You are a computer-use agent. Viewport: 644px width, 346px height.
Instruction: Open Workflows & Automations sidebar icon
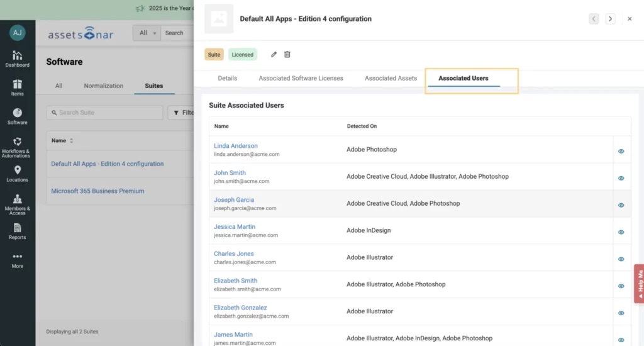18,146
